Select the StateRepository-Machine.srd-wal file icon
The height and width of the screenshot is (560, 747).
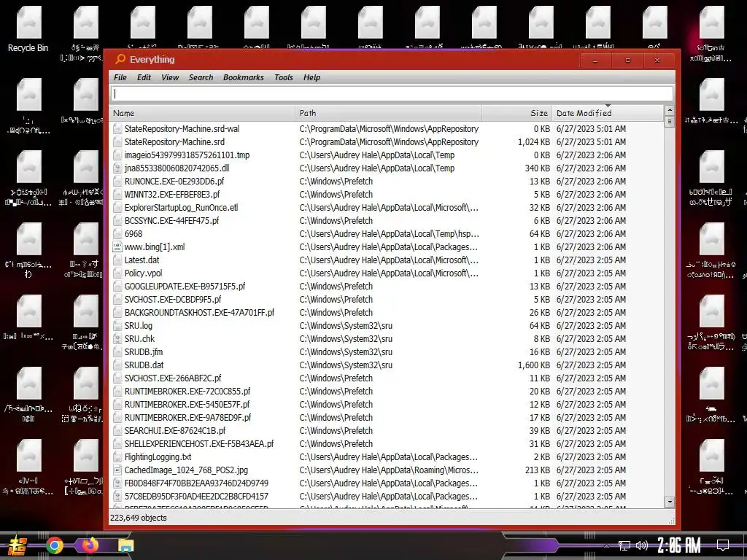coord(117,128)
